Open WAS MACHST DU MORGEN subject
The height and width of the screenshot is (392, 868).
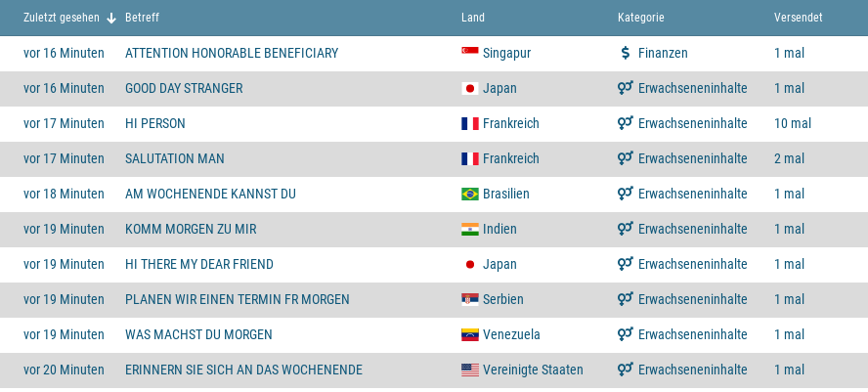point(198,334)
